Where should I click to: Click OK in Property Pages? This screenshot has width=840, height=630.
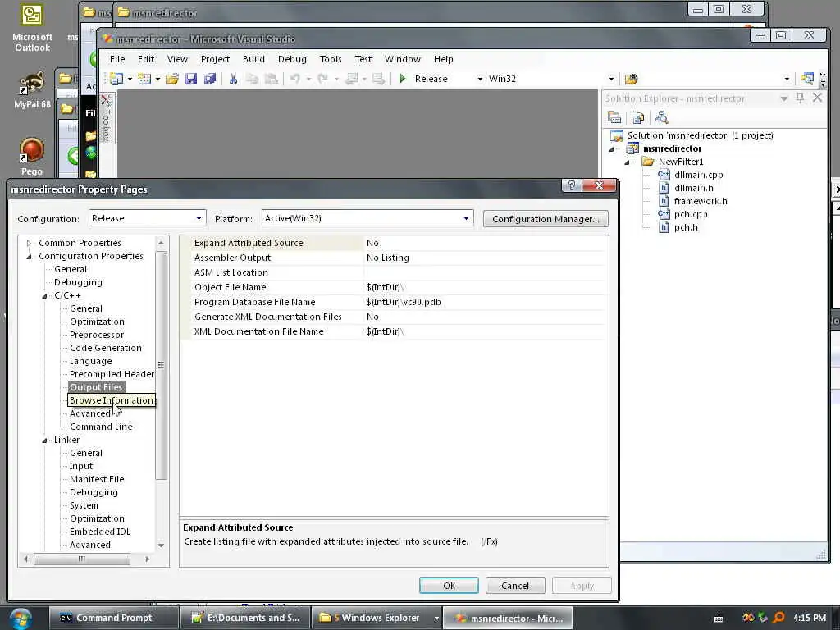[449, 586]
